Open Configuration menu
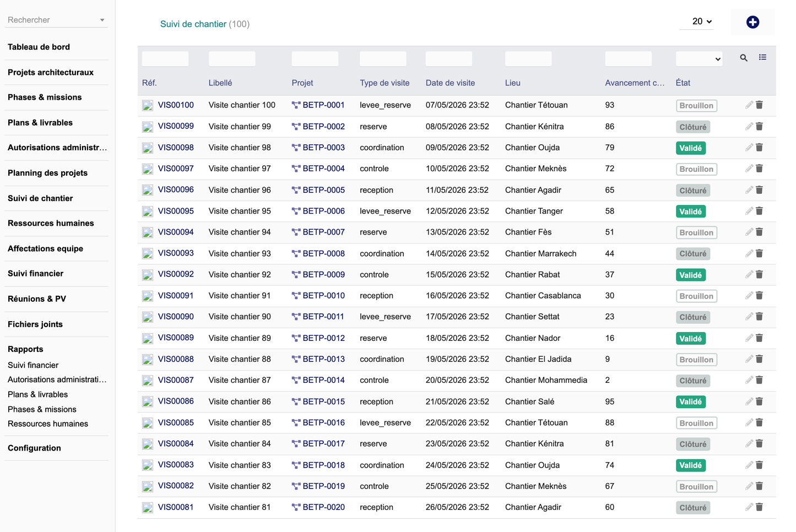This screenshot has width=796, height=532. click(x=34, y=448)
